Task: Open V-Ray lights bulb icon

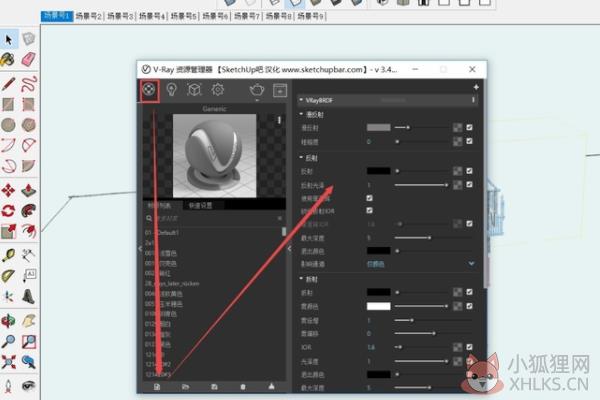Action: [x=171, y=90]
